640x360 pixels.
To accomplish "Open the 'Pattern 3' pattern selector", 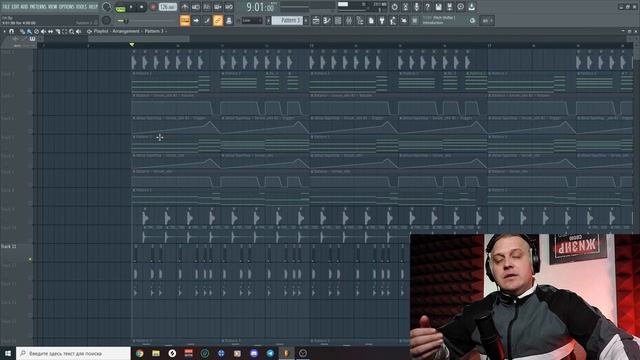I will coord(288,20).
